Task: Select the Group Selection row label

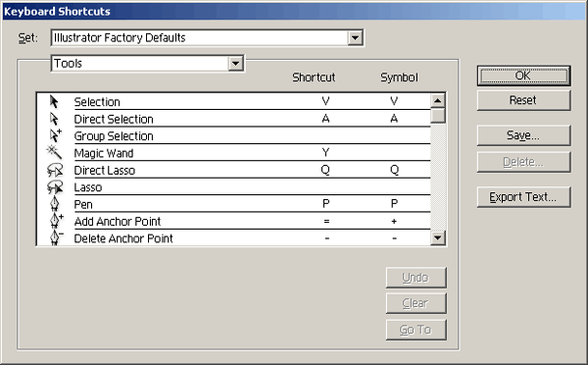Action: coord(114,136)
